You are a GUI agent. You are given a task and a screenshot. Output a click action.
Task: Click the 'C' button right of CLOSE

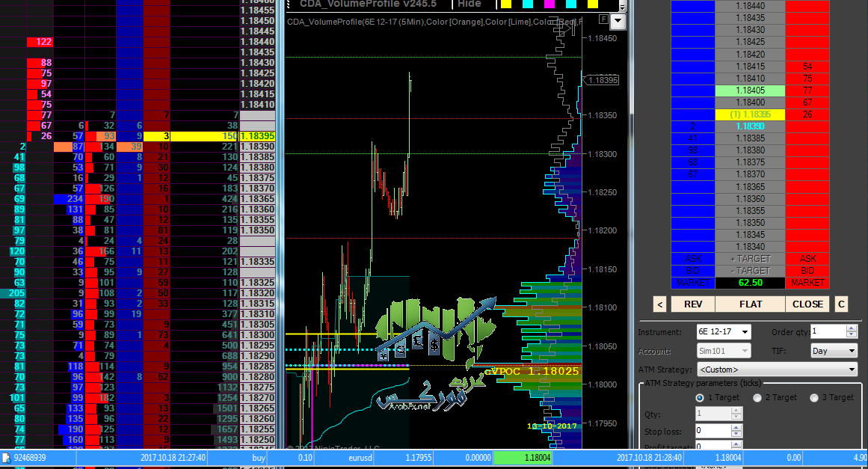[x=841, y=304]
